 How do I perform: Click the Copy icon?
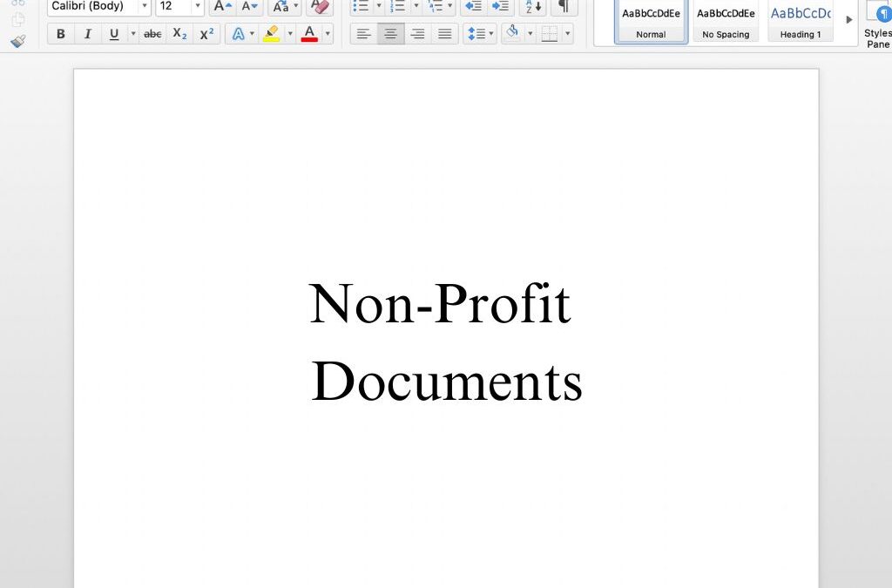pos(18,19)
